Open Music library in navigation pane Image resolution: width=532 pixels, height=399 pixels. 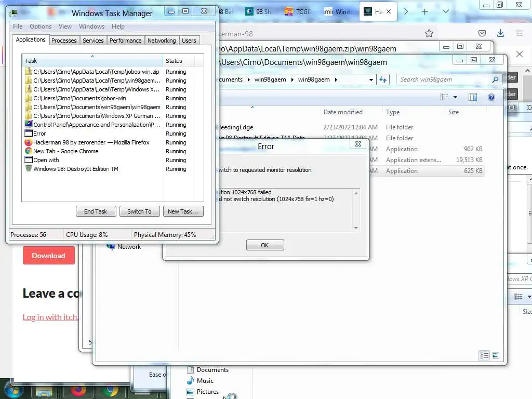[201, 381]
